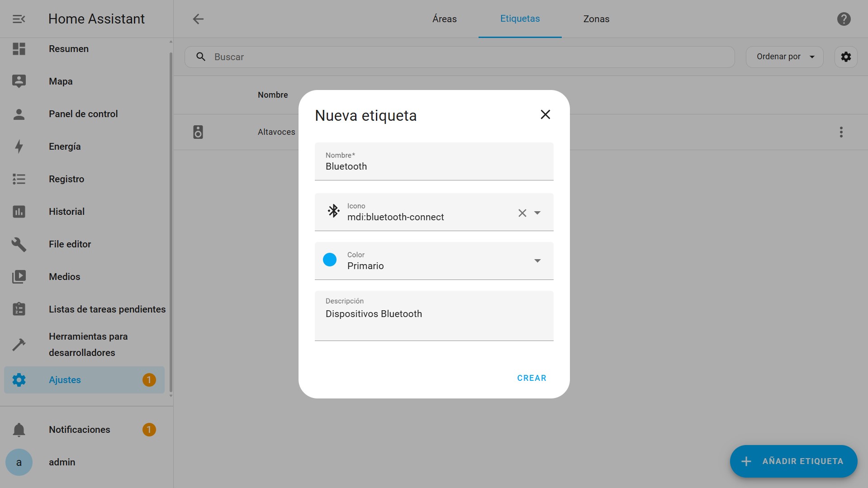Open the help question mark icon
This screenshot has width=868, height=488.
[x=844, y=19]
